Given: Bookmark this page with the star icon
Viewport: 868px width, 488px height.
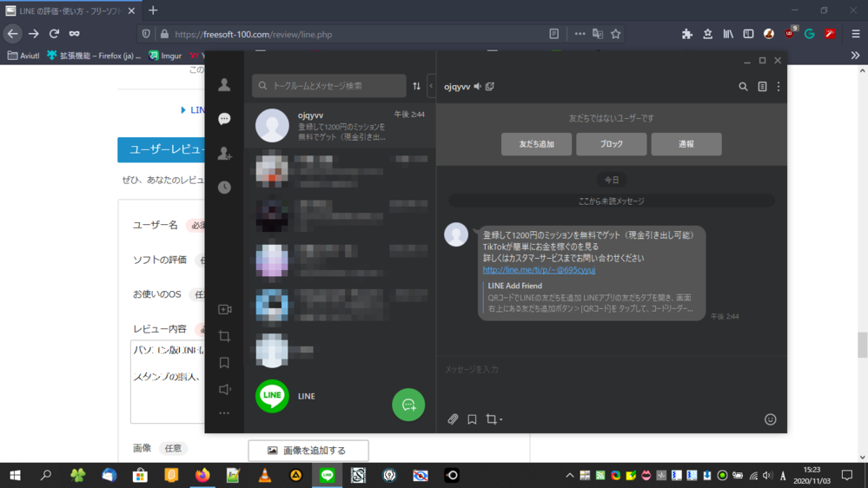Looking at the screenshot, I should click(615, 35).
